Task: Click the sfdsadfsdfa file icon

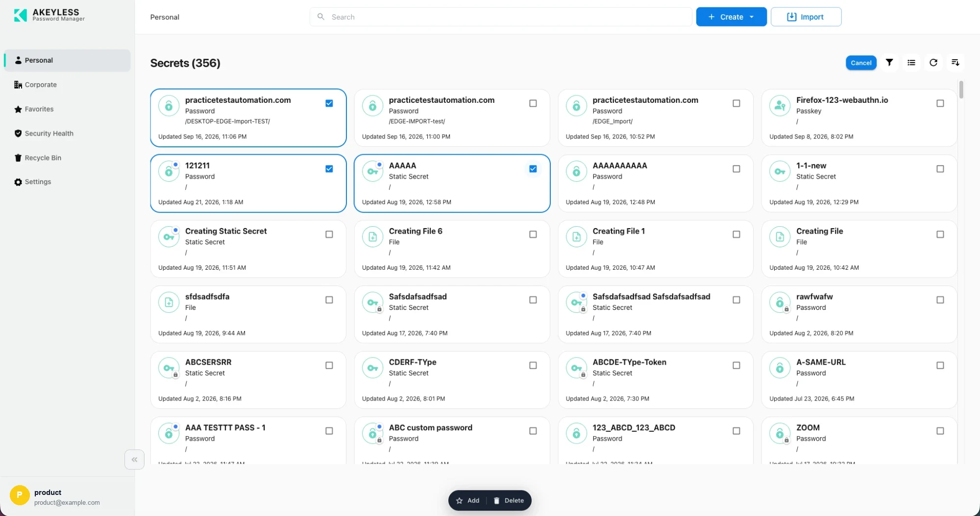Action: click(169, 302)
